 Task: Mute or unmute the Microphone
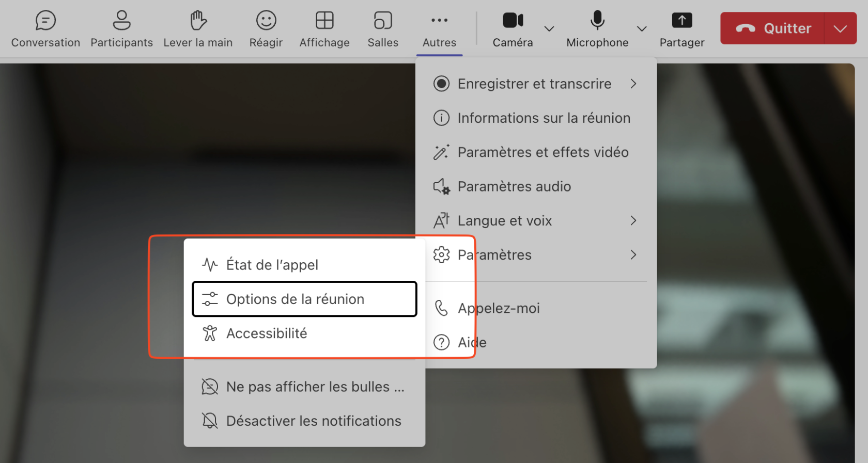pyautogui.click(x=597, y=21)
